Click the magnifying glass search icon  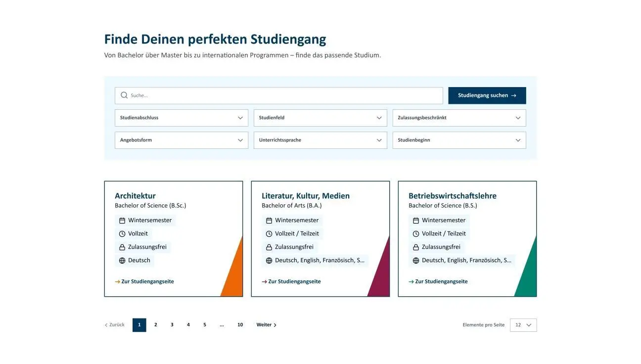coord(124,95)
